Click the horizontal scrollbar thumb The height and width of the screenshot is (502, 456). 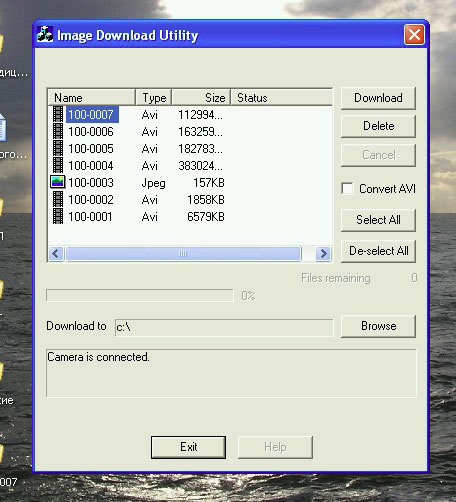pos(183,254)
